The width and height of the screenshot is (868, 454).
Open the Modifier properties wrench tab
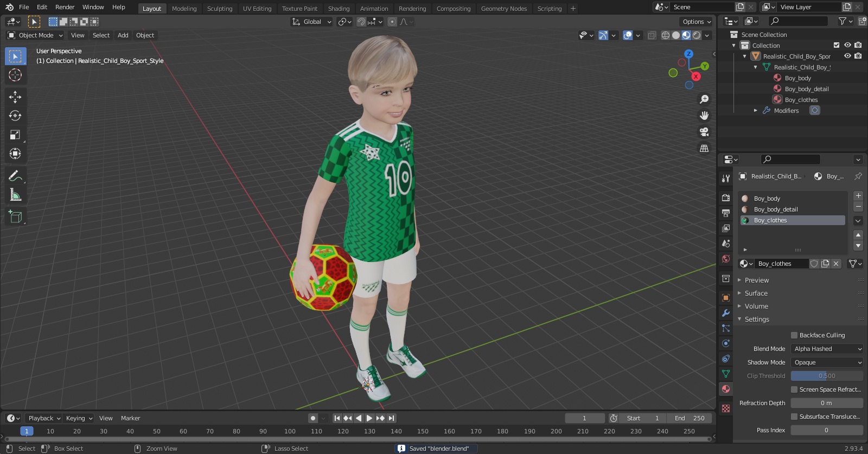point(725,313)
